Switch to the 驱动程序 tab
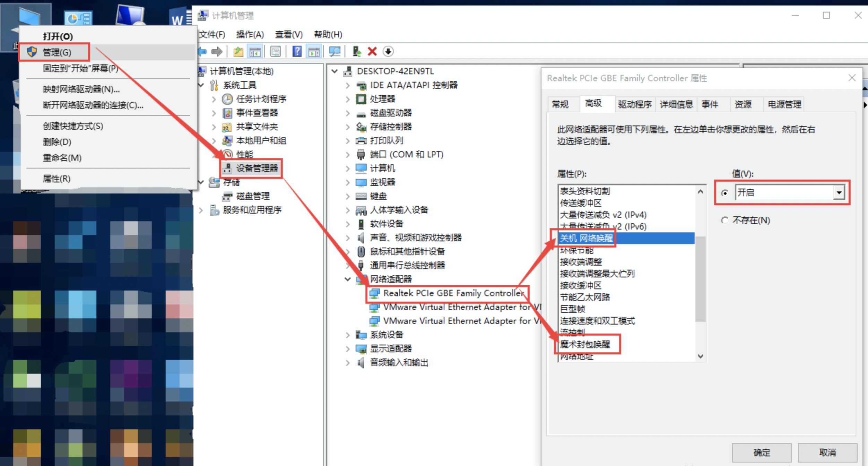The image size is (868, 466). [x=635, y=104]
